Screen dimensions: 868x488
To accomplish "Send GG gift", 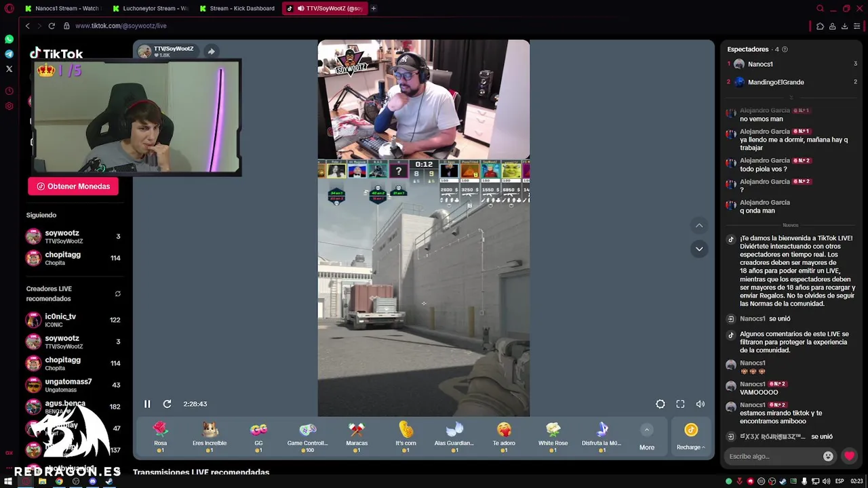I will pos(258,437).
